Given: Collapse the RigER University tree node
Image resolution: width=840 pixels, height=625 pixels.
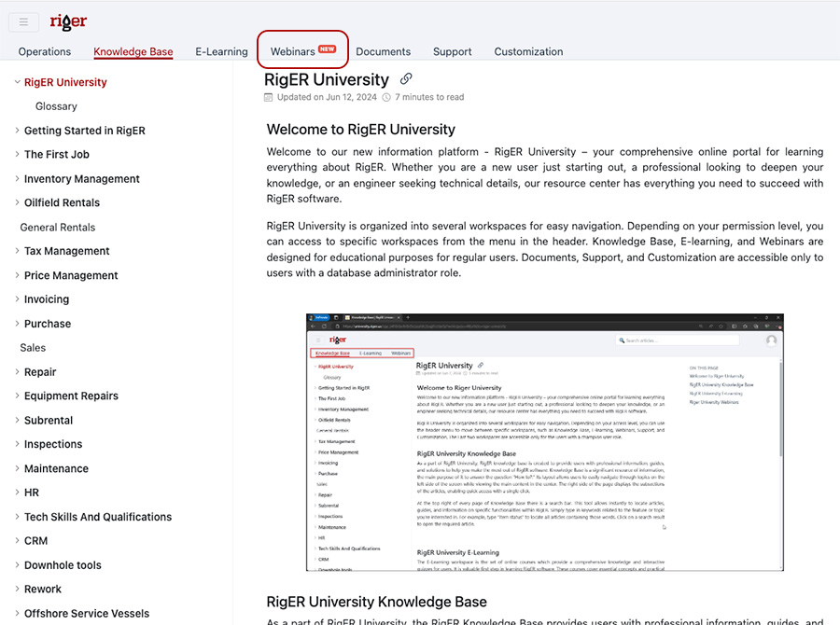Looking at the screenshot, I should coord(17,82).
